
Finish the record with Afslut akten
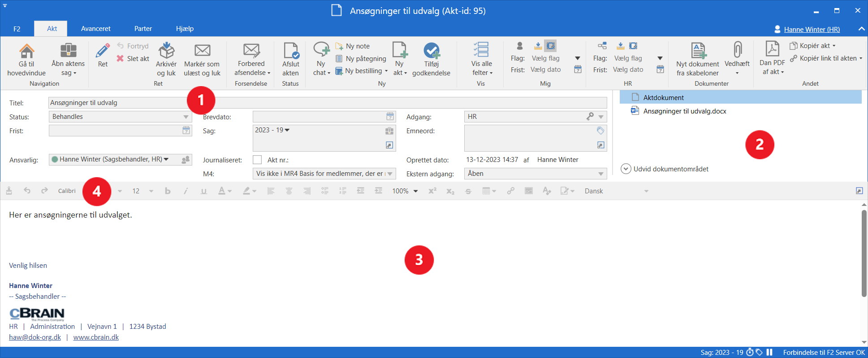coord(290,60)
